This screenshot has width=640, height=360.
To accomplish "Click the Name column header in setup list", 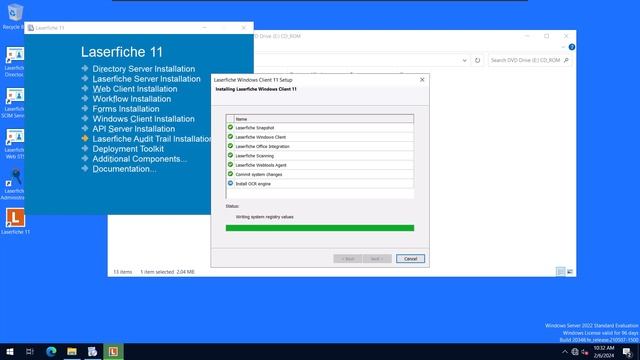I will tap(324, 119).
